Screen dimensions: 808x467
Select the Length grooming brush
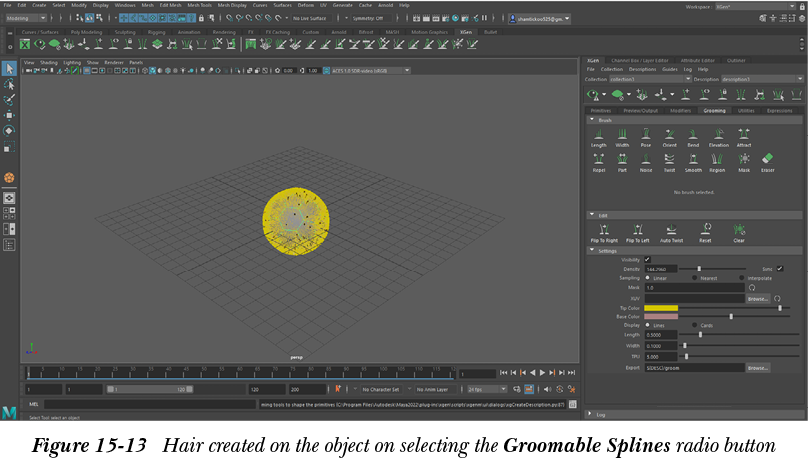coord(598,134)
